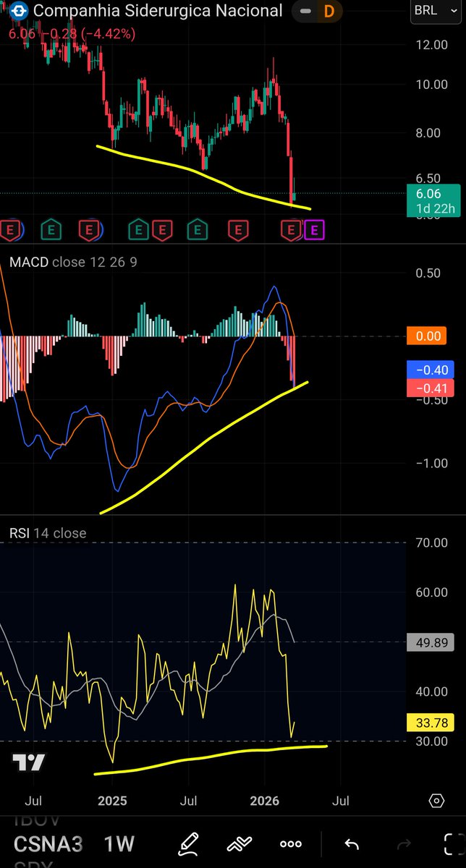Tap the blue −0.40 MACD value label

coord(431,370)
